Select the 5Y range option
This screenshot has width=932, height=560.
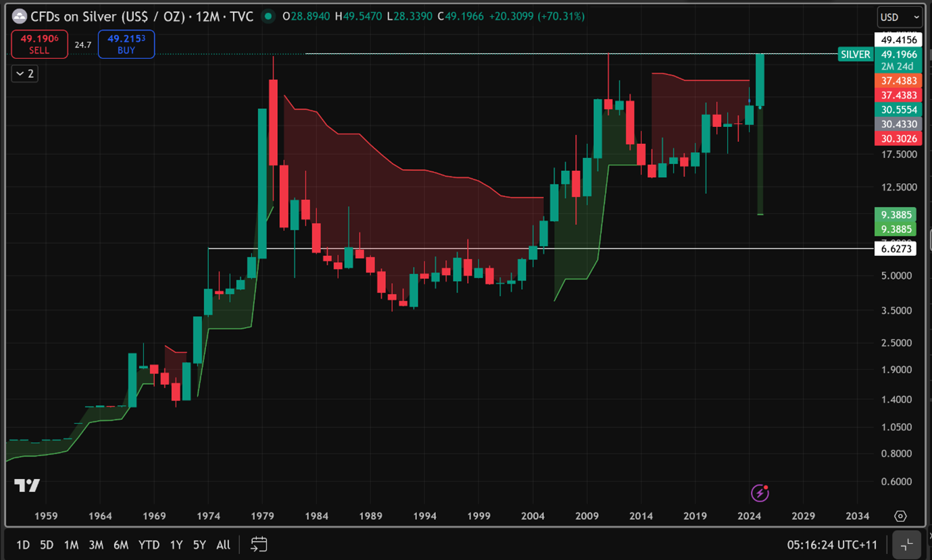point(199,544)
